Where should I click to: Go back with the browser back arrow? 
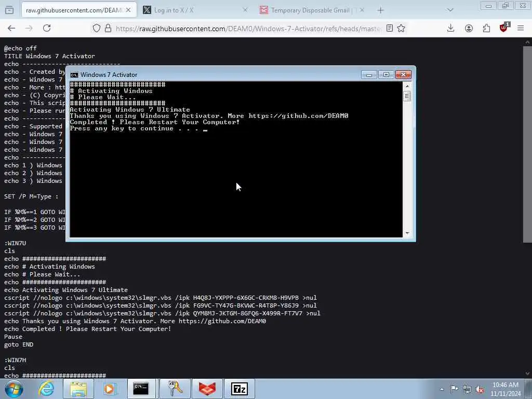click(x=11, y=28)
